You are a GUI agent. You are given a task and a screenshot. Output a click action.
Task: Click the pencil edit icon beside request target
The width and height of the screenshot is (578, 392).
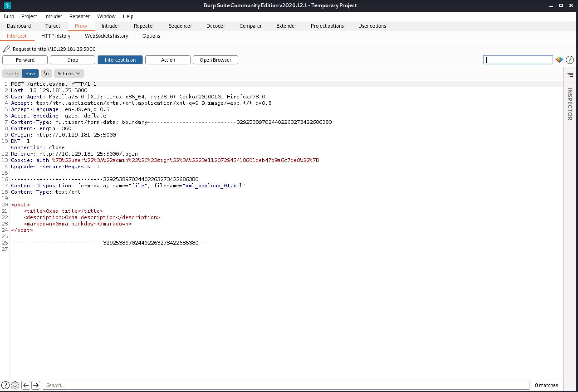6,49
